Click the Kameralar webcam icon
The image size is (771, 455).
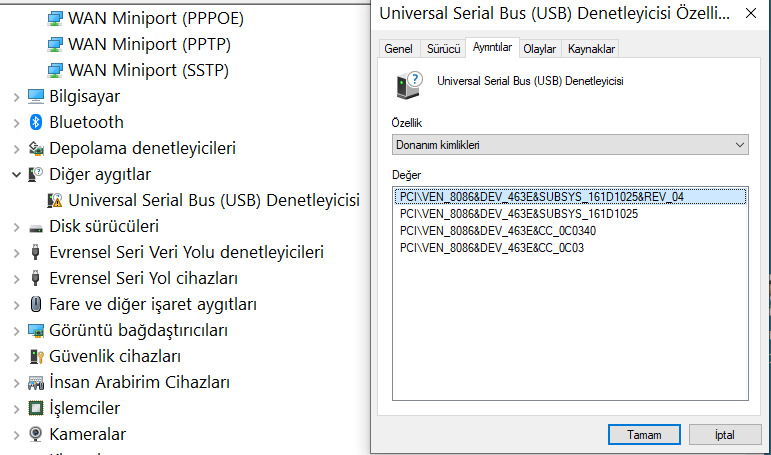click(35, 434)
